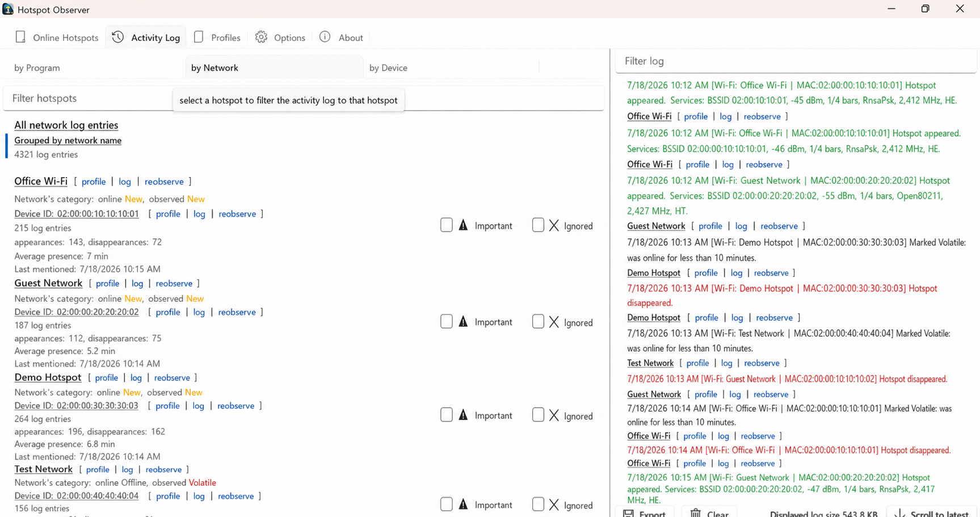Click the Clear trash icon

[695, 513]
